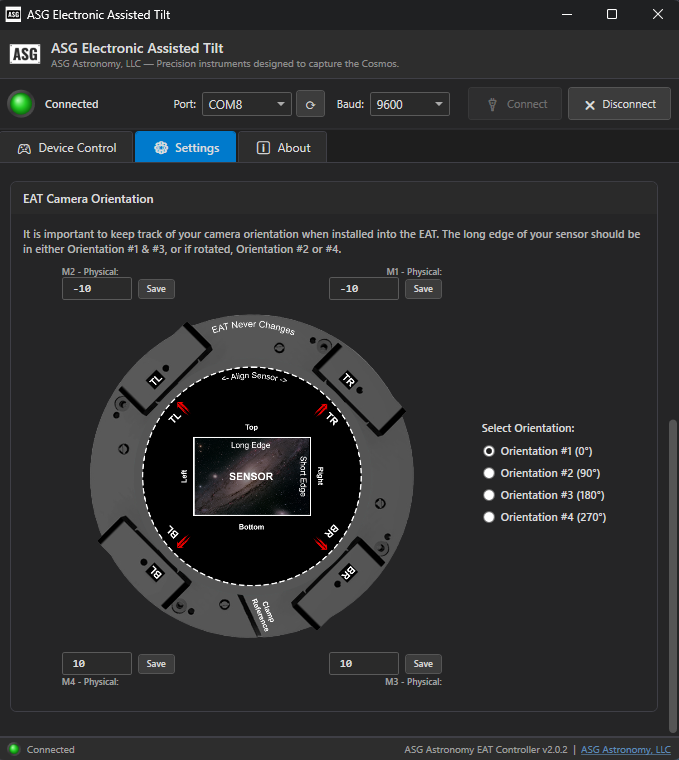Click the green connection status indicator
Viewport: 679px width, 760px height.
tap(20, 104)
